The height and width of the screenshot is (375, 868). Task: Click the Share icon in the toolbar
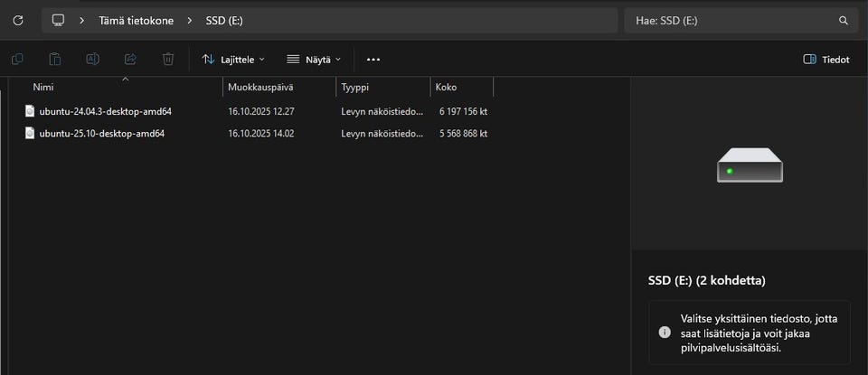coord(130,60)
